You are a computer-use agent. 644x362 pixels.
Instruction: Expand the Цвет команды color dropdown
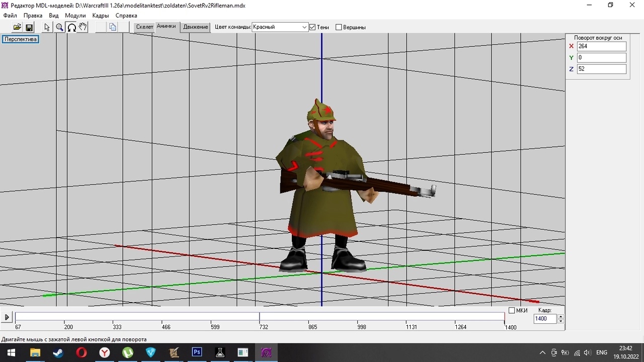point(304,27)
